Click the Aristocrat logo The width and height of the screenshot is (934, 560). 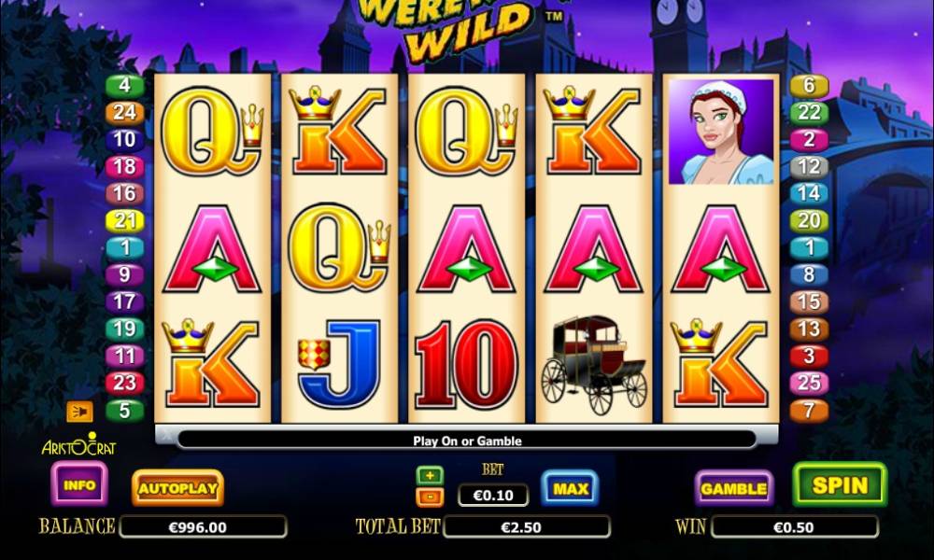click(x=79, y=444)
